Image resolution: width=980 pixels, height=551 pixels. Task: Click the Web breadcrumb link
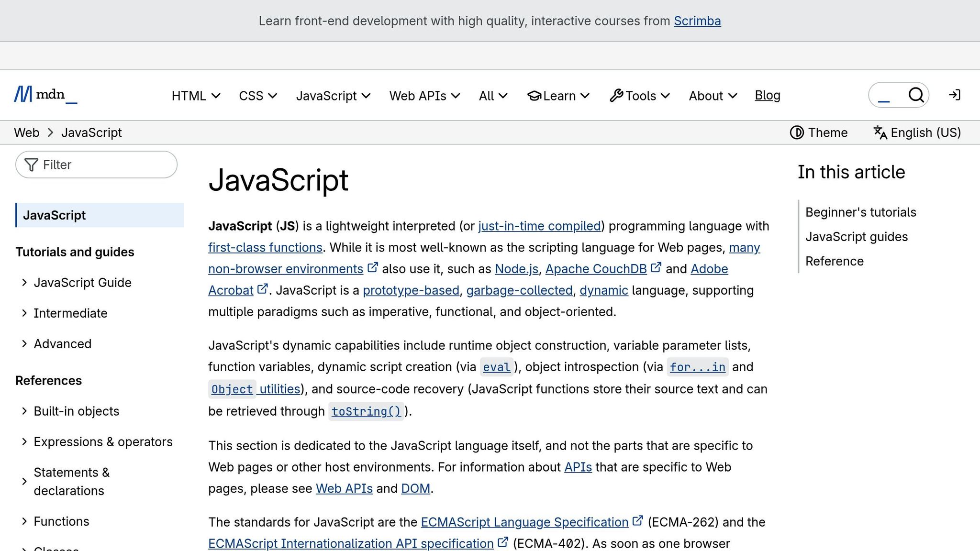tap(26, 132)
